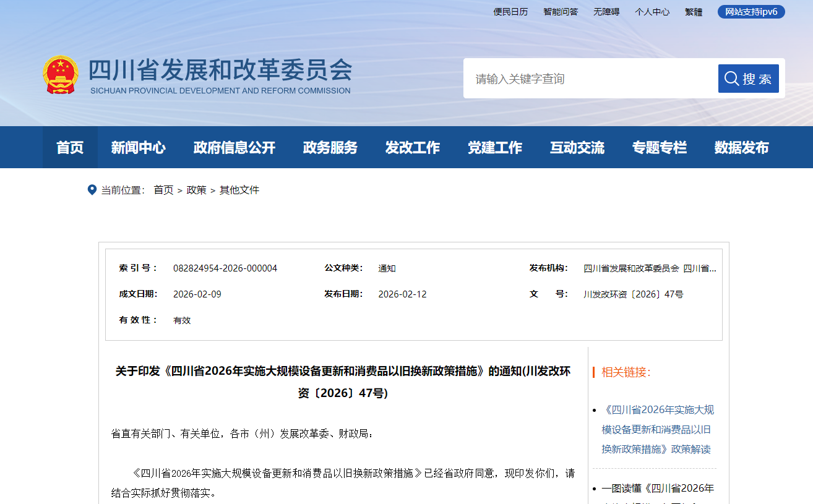The image size is (813, 504).
Task: Open the 首页 navigation tab
Action: click(70, 148)
